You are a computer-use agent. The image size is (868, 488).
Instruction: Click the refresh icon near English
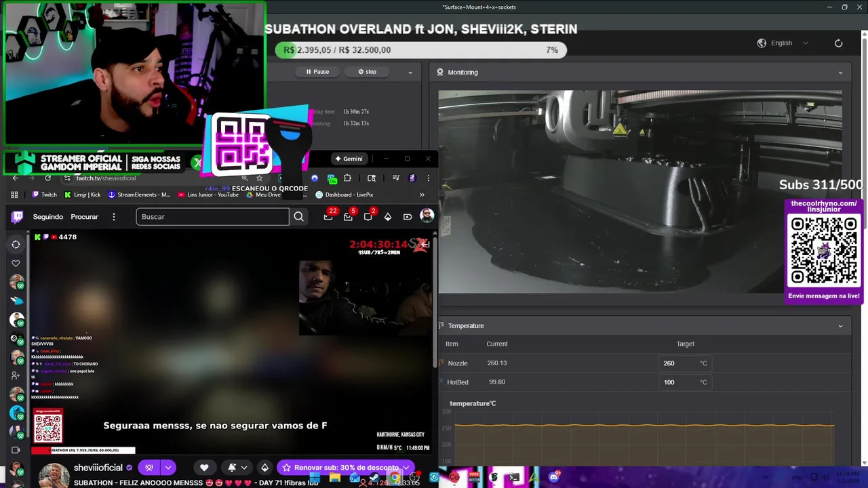click(838, 43)
